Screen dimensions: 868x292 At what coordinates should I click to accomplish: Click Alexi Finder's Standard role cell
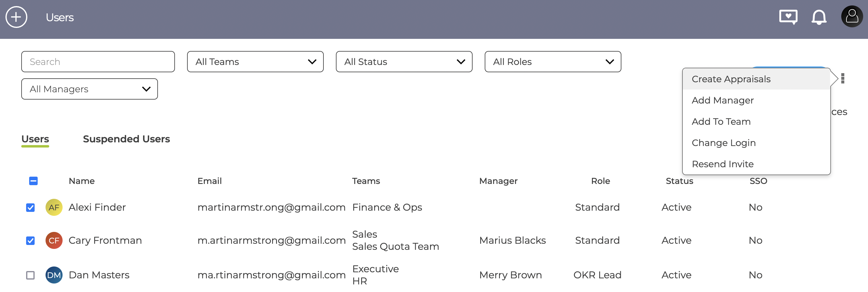597,207
